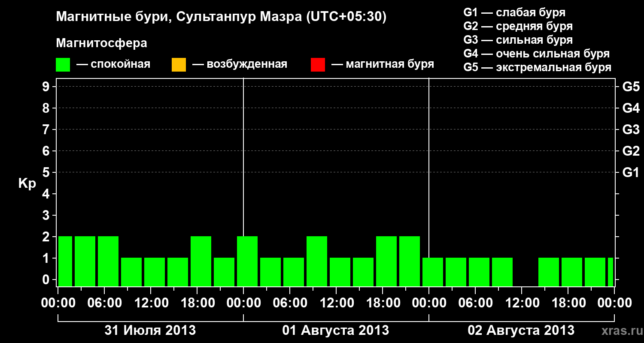Click the first bar of 02 Августа after midnight
Screen dimensions: 644x343
pyautogui.click(x=433, y=272)
